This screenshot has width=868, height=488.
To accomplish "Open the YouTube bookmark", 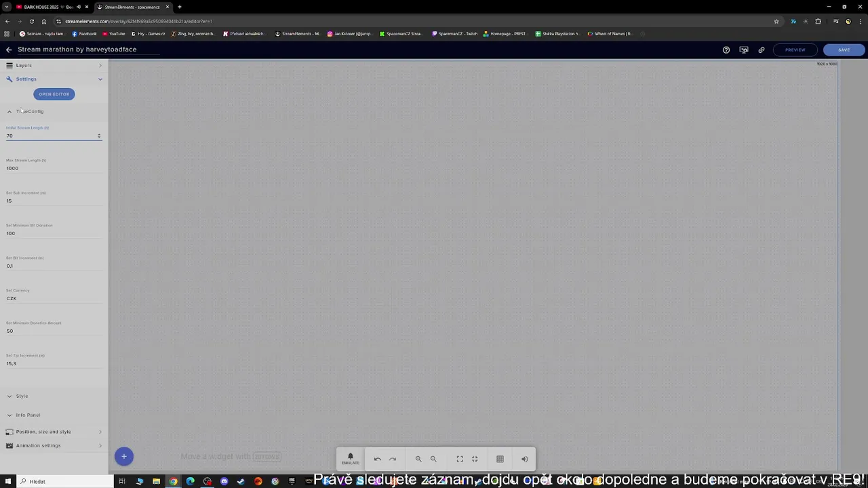I will (x=114, y=33).
